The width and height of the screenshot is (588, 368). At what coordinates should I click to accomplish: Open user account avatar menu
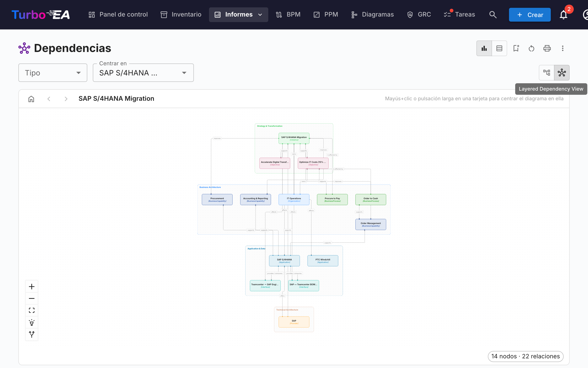tap(585, 14)
